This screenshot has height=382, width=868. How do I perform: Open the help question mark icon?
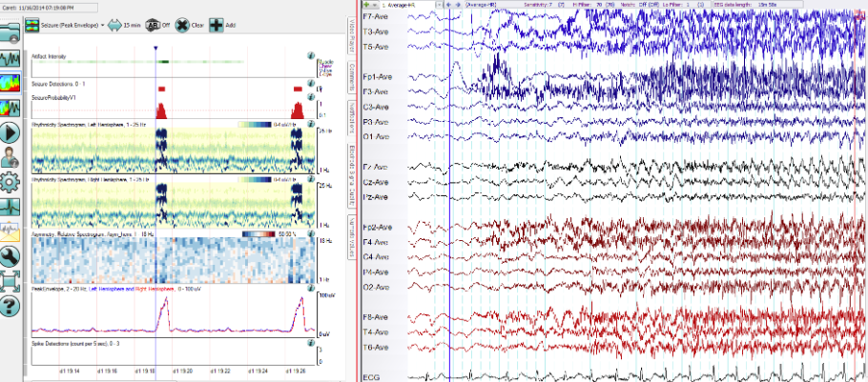pos(10,307)
